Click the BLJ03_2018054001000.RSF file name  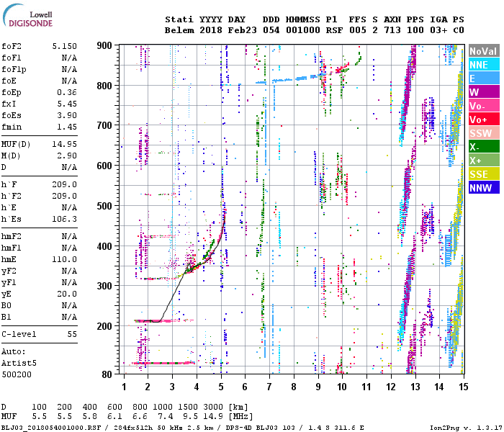(51, 428)
